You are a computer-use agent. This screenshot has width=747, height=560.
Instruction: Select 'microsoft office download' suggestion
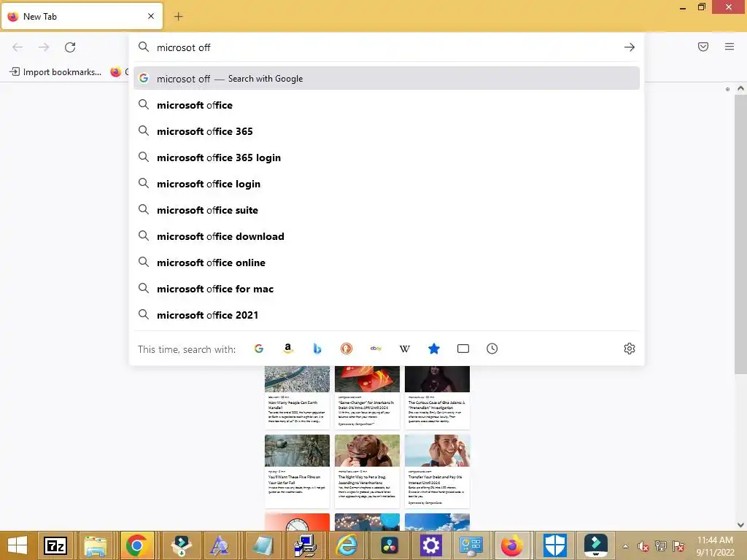click(387, 236)
